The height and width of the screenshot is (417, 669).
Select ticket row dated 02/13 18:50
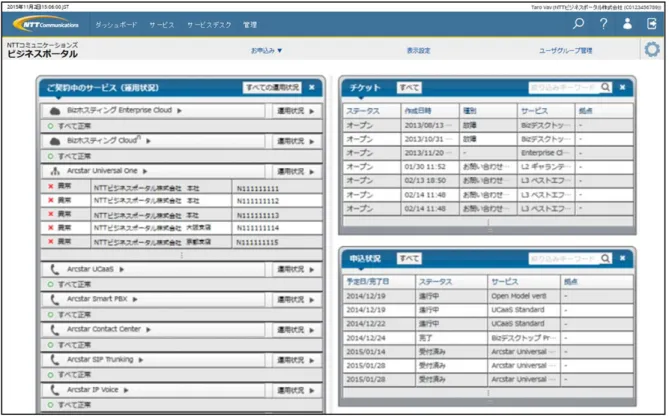[488, 181]
